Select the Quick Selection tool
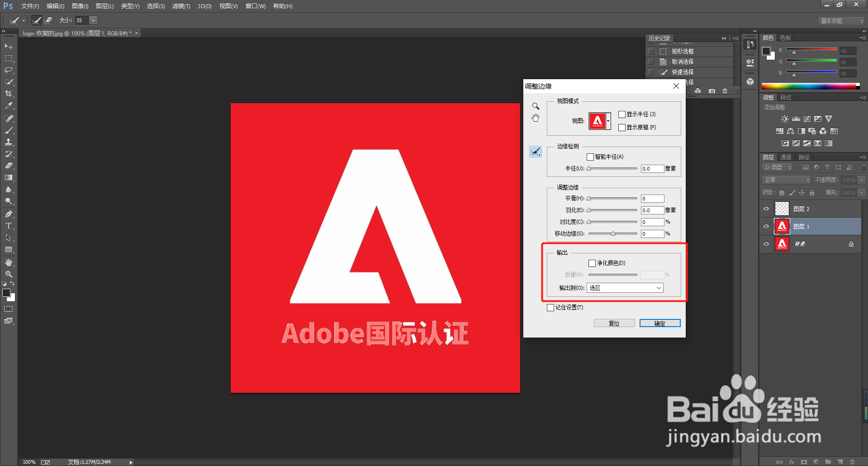Image resolution: width=868 pixels, height=466 pixels. pos(9,82)
